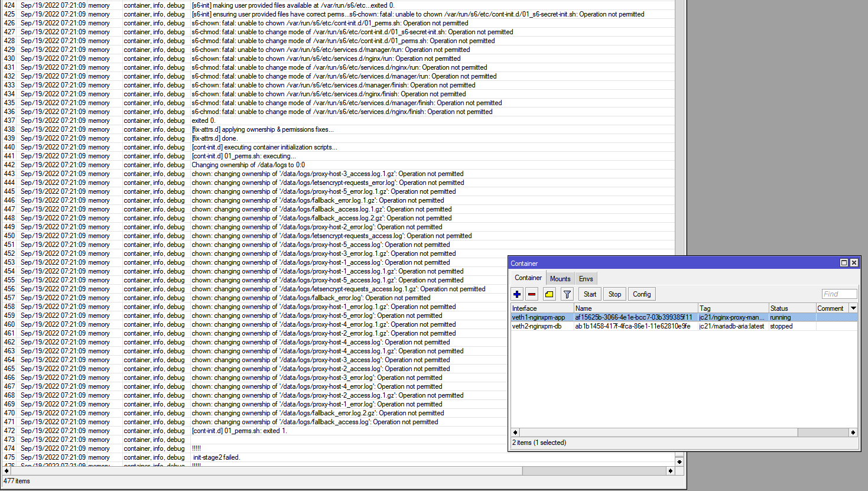The height and width of the screenshot is (491, 868).
Task: Select log entry 440 executing container initialization scripts
Action: pos(337,147)
